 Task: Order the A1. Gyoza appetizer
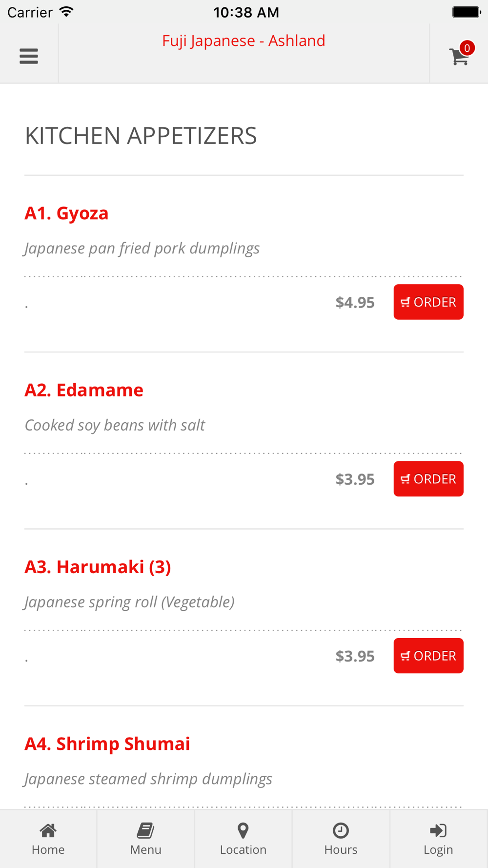[428, 302]
